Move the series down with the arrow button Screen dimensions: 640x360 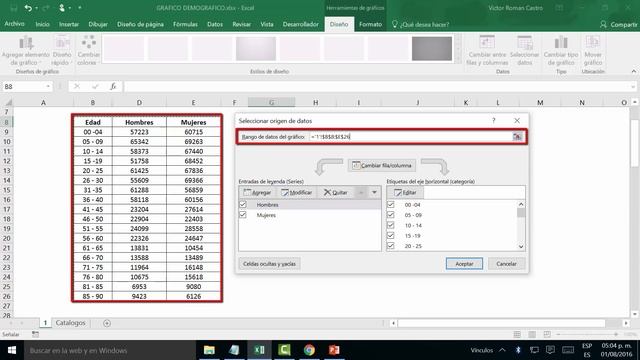point(374,192)
